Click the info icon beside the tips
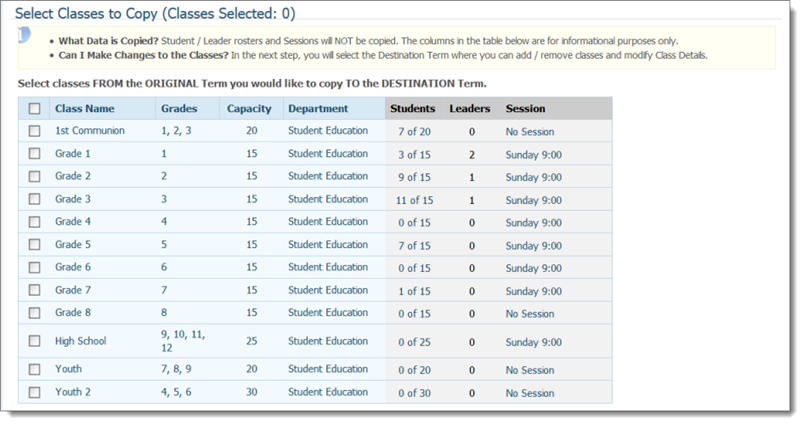Screen dimensions: 803x424 click(x=25, y=35)
